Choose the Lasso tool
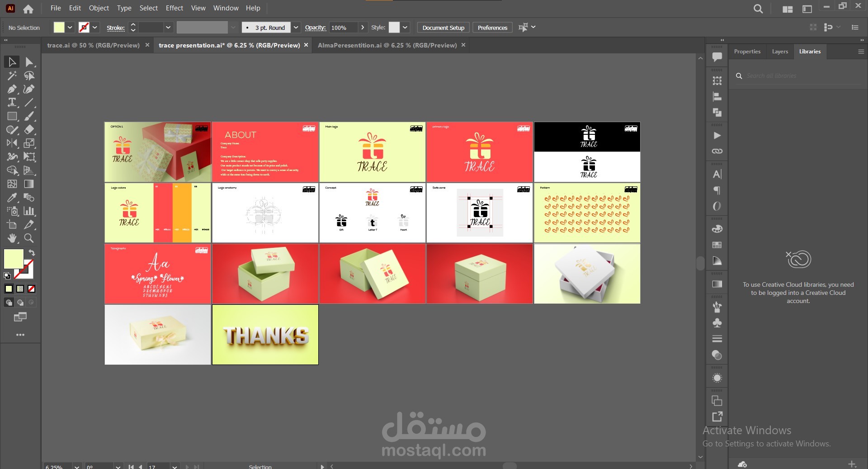The width and height of the screenshot is (868, 469). pos(29,76)
